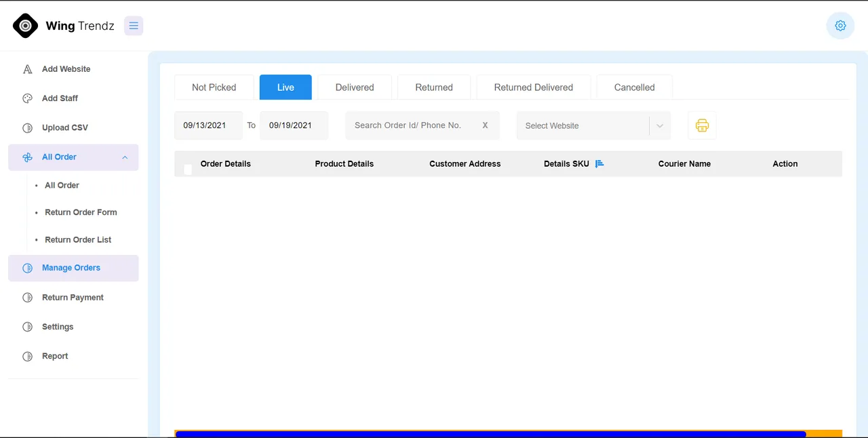The height and width of the screenshot is (438, 868).
Task: Open the Return Order Form link
Action: pyautogui.click(x=81, y=212)
